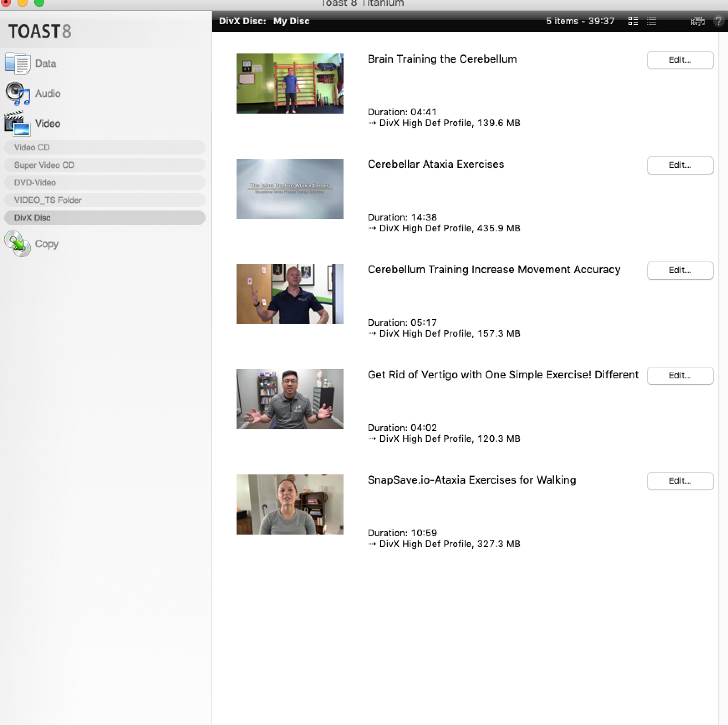Click 'DivX High Def Profile, 120.3 MB'
Screen dimensions: 728x725
pyautogui.click(x=450, y=439)
